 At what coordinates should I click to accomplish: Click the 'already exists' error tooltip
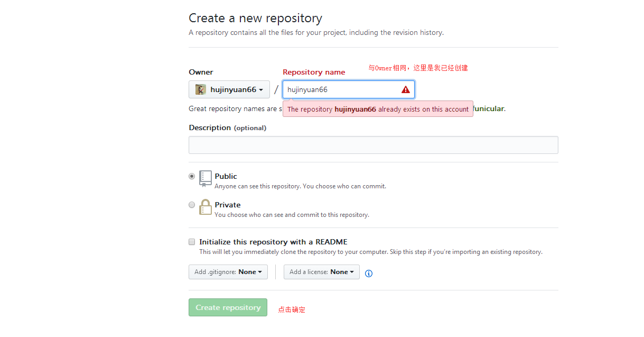[378, 110]
